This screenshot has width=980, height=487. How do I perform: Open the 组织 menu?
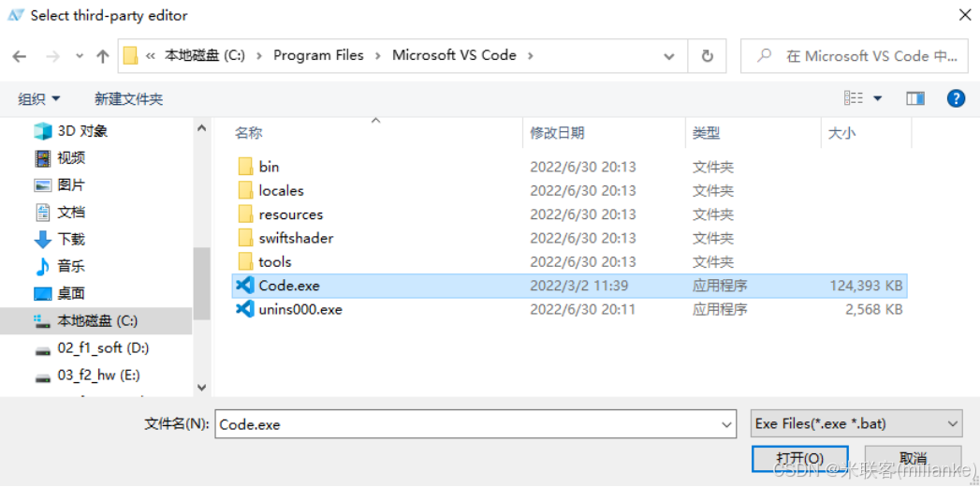click(x=38, y=98)
